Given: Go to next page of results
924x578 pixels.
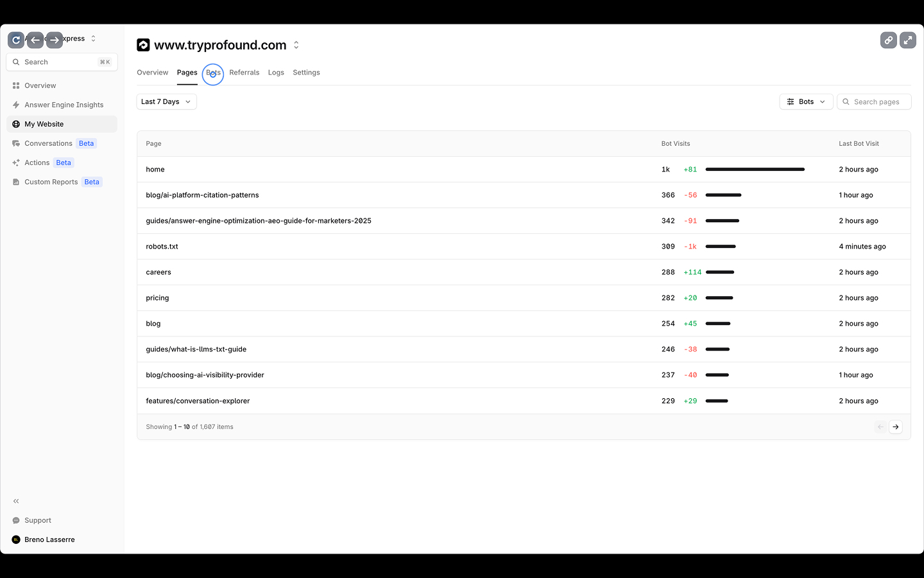Looking at the screenshot, I should click(895, 427).
